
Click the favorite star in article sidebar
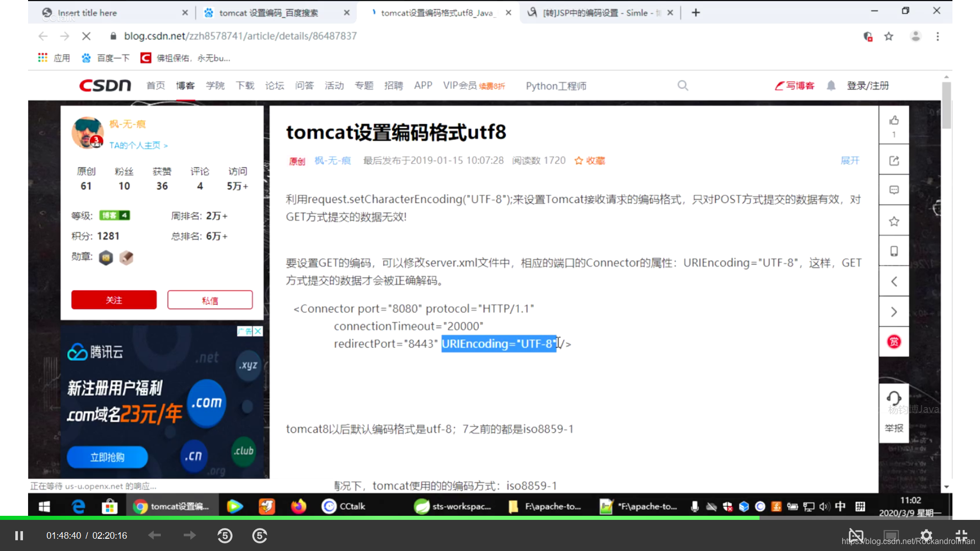point(894,221)
